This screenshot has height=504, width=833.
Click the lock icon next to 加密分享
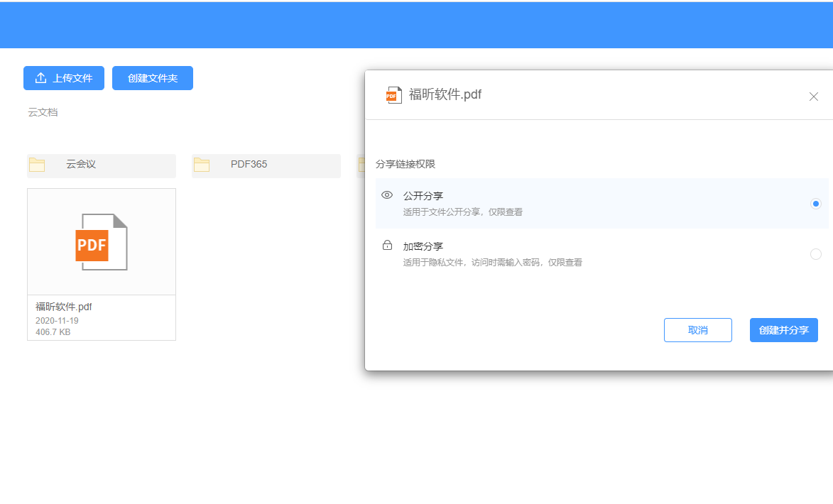pos(387,245)
